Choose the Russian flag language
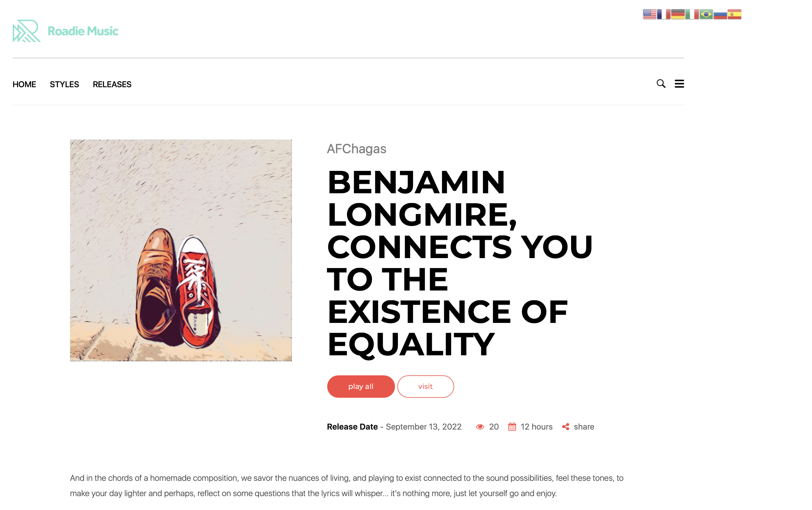The width and height of the screenshot is (812, 510). (x=720, y=14)
